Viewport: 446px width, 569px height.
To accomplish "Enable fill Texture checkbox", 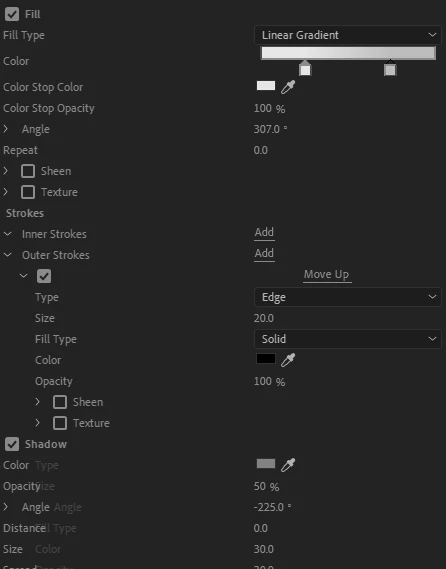I will (28, 192).
